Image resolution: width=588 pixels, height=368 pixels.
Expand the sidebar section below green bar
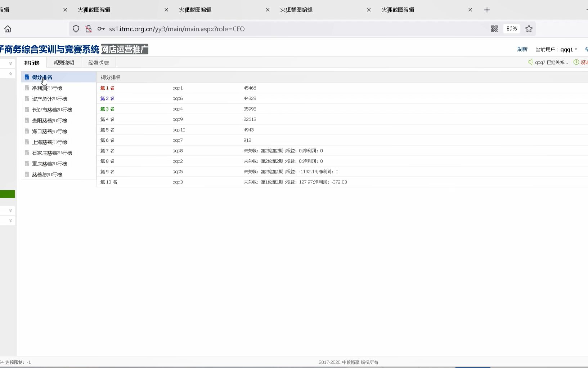pos(10,210)
